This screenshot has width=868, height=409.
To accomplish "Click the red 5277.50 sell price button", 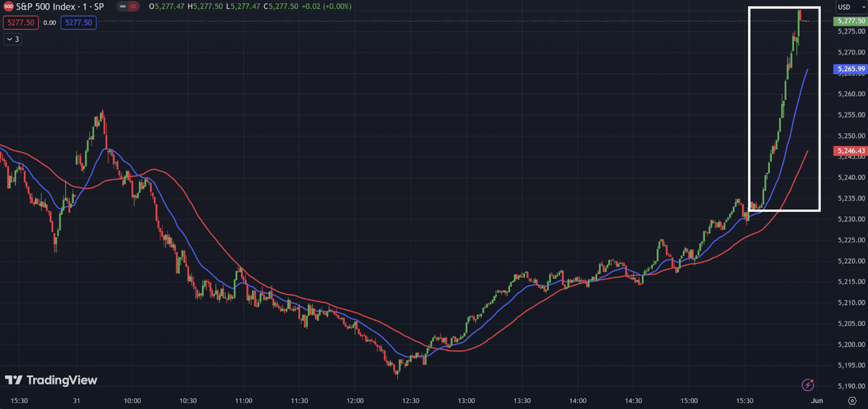I will (20, 23).
